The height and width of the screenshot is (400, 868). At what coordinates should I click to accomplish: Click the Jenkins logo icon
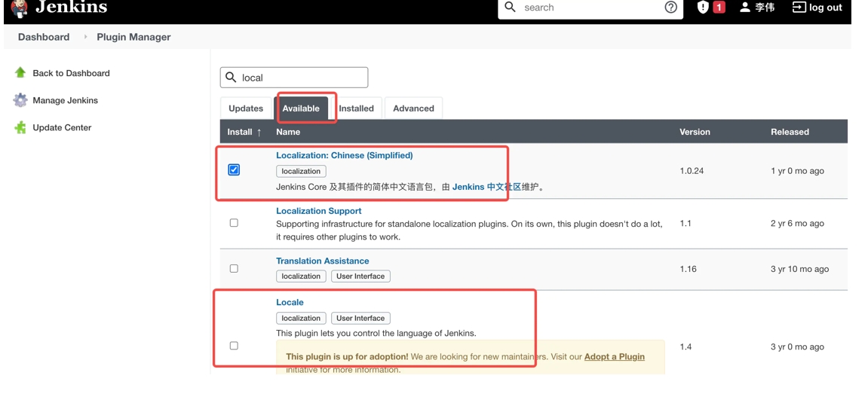(20, 8)
